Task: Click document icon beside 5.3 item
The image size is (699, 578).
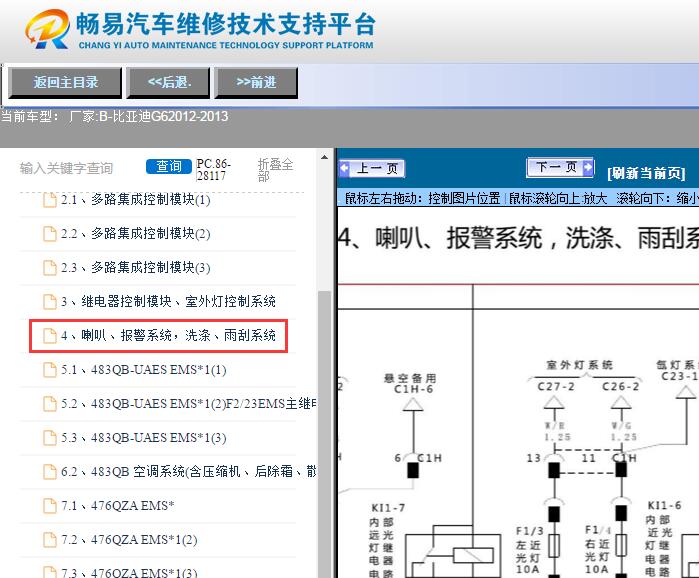Action: [x=49, y=438]
